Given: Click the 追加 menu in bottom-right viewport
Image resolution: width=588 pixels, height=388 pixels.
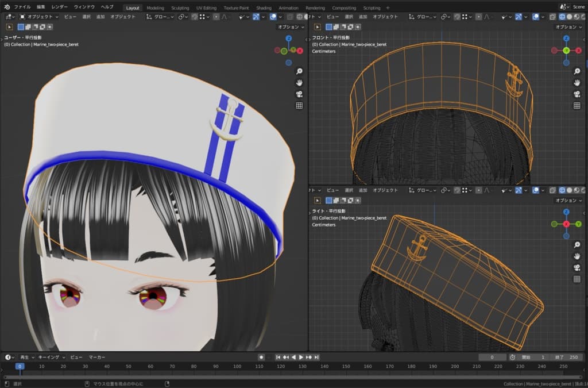Looking at the screenshot, I should click(362, 190).
